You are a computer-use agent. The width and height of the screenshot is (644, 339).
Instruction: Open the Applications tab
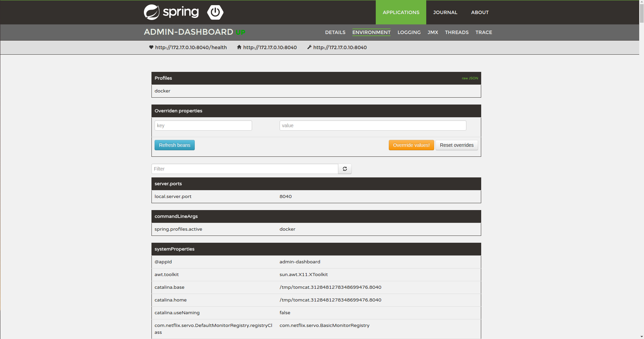[x=400, y=12]
